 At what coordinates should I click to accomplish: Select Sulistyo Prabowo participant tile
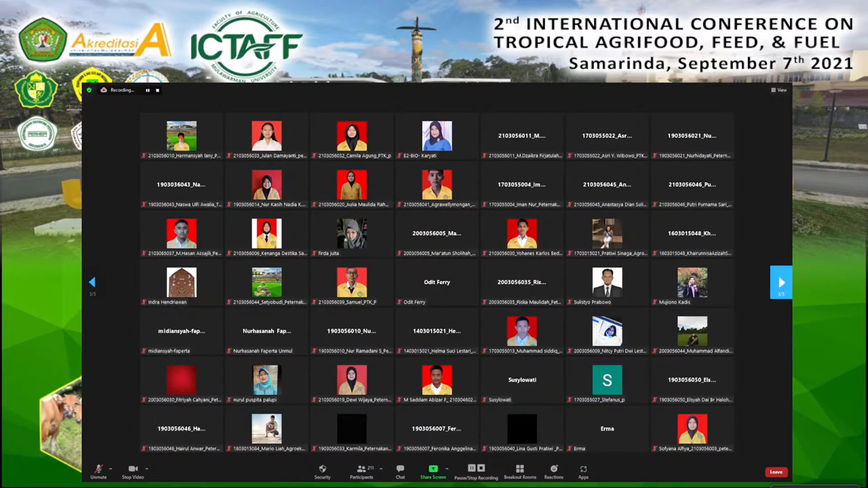pos(607,282)
